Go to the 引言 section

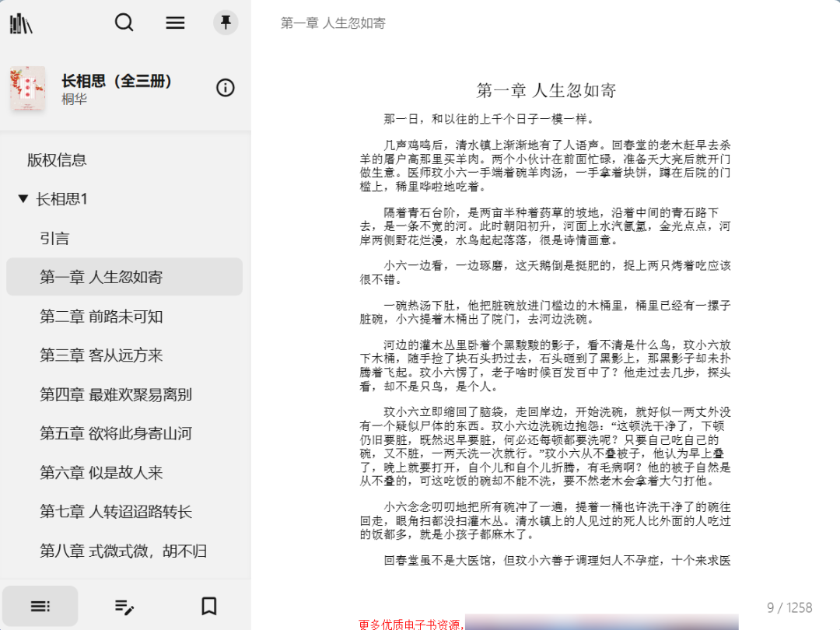(x=54, y=238)
